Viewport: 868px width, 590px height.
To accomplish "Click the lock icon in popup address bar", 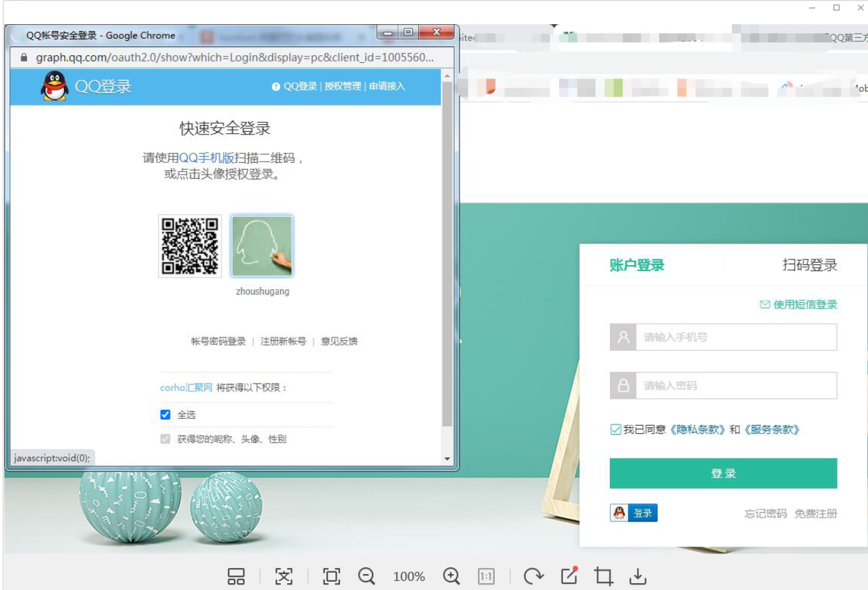I will pyautogui.click(x=23, y=57).
